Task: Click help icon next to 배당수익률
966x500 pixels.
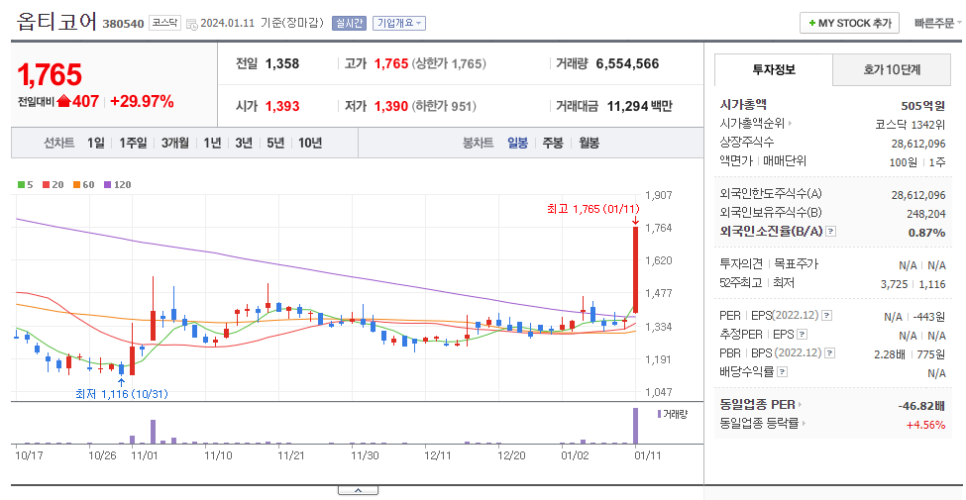Action: 782,372
